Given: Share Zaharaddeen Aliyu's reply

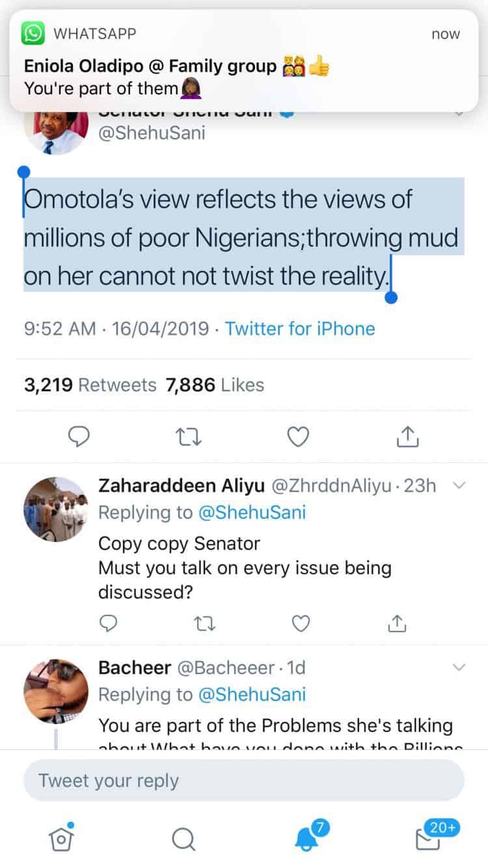Looking at the screenshot, I should tap(396, 624).
